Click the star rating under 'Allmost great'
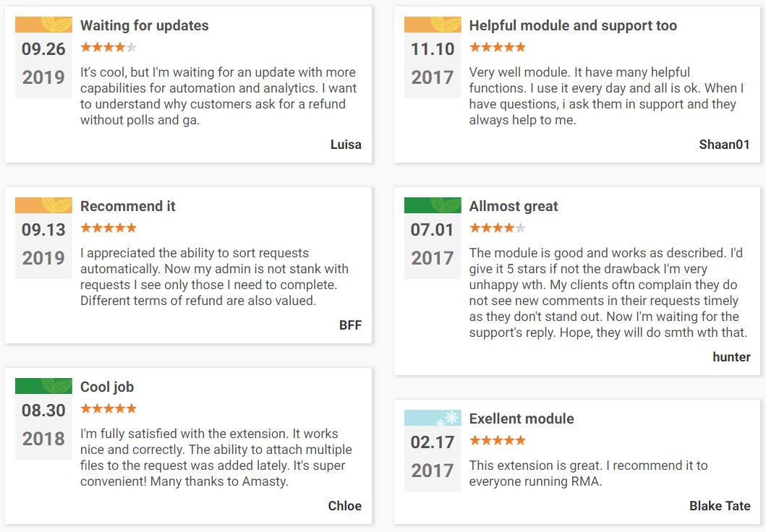The width and height of the screenshot is (766, 532). click(x=497, y=228)
